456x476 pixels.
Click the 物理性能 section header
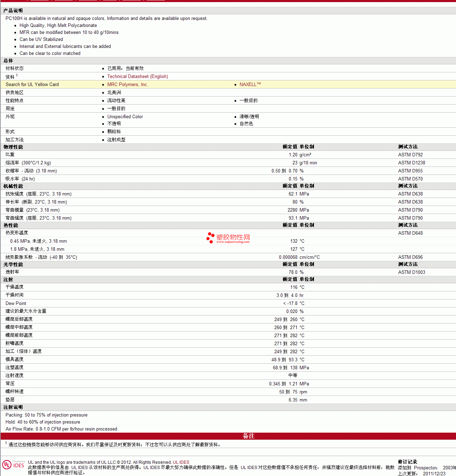[13, 147]
